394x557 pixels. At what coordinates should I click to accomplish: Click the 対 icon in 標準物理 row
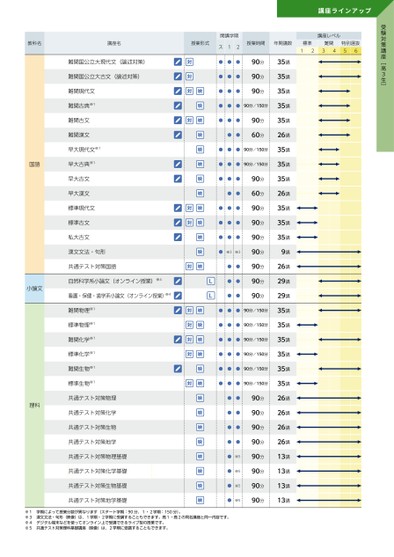pos(189,325)
